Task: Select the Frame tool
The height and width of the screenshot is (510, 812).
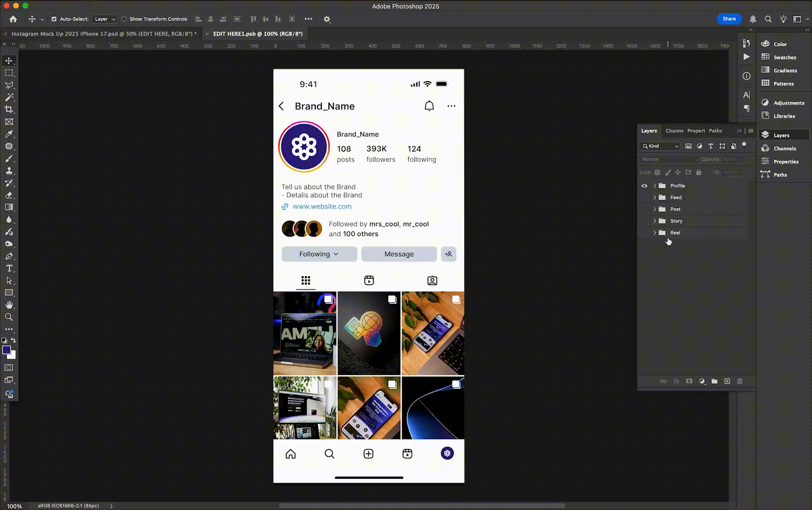Action: [x=9, y=122]
